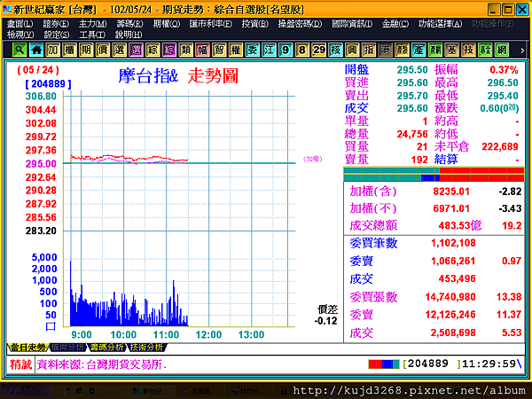Click the cyan 產 toolbar icon
Viewport: 532px width, 399px height.
coord(419,50)
